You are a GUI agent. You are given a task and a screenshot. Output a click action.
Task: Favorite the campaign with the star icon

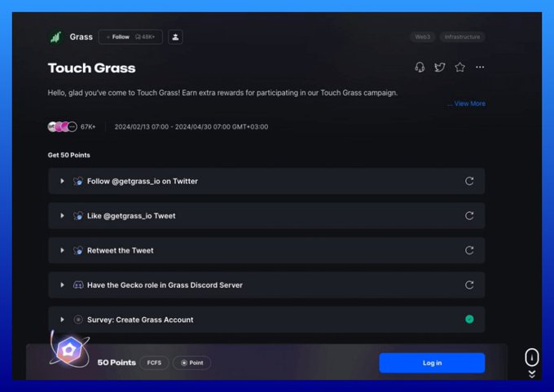point(459,67)
